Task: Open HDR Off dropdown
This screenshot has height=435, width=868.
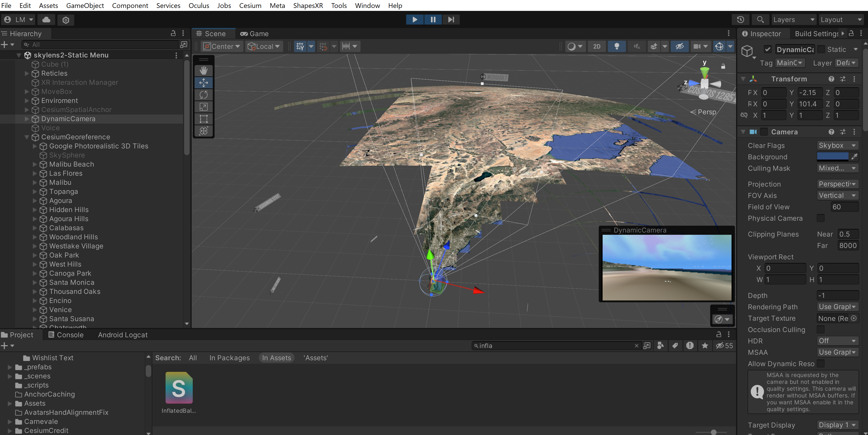Action: tap(838, 341)
